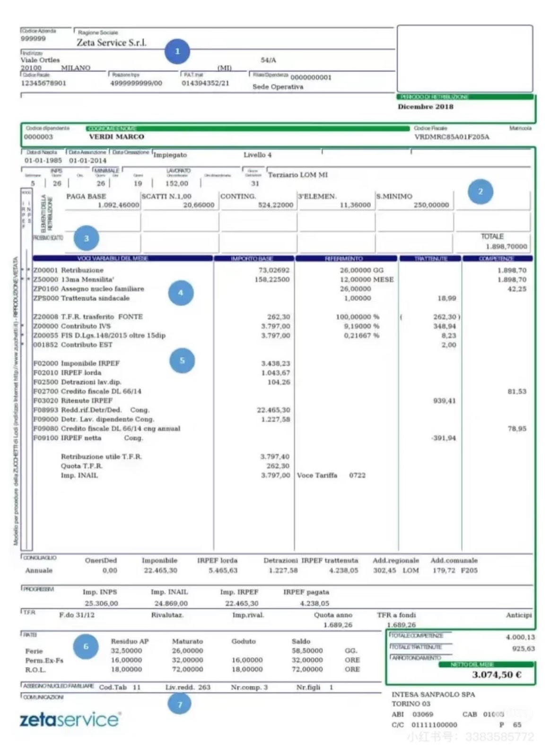Select "ZP0160 Assegno nucleo familiare"
Image resolution: width=550 pixels, height=756 pixels.
[88, 289]
